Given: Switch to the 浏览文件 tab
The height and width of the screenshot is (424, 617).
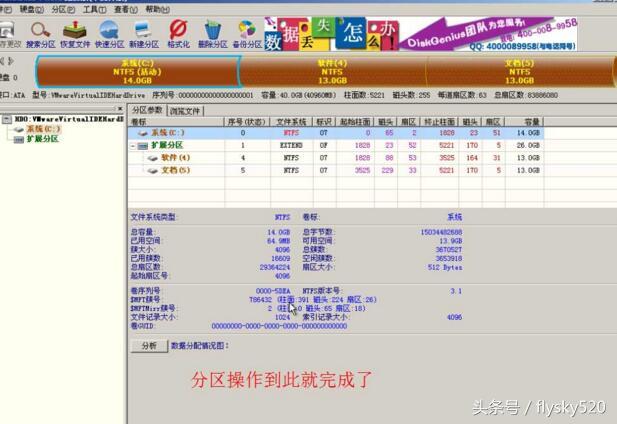Looking at the screenshot, I should click(x=185, y=111).
